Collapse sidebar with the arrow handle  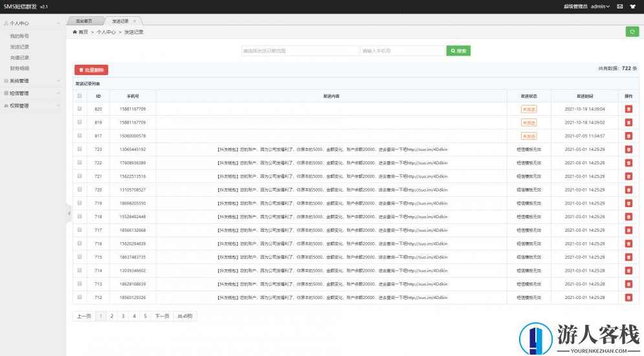[69, 213]
